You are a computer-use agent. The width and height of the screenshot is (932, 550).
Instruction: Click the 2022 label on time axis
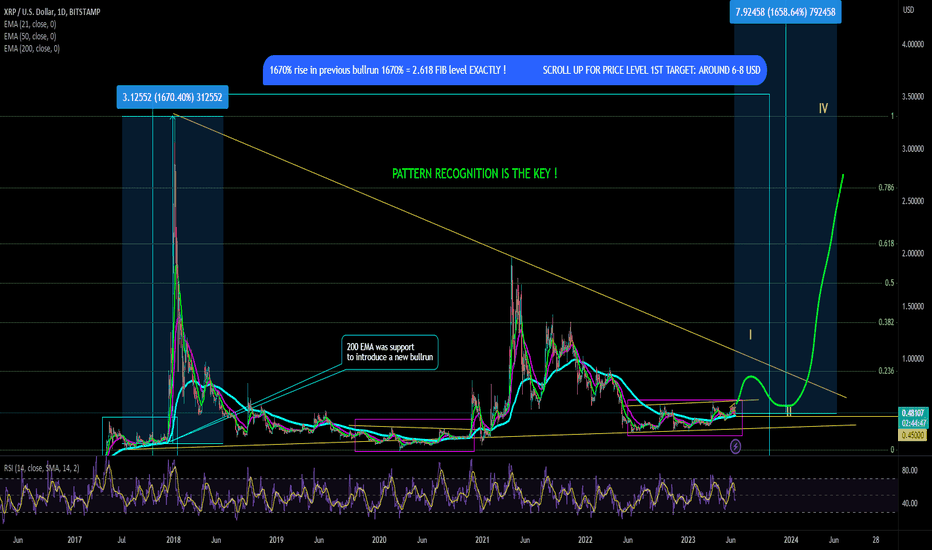[585, 540]
